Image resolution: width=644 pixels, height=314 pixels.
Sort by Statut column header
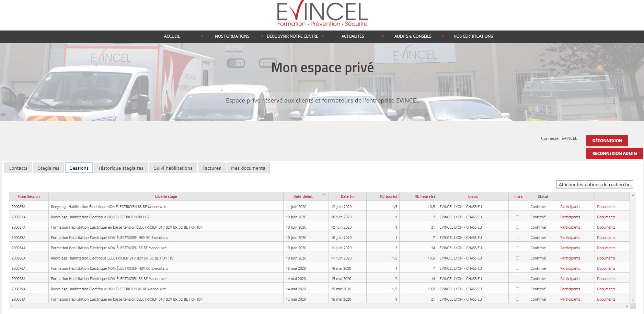[x=543, y=196]
